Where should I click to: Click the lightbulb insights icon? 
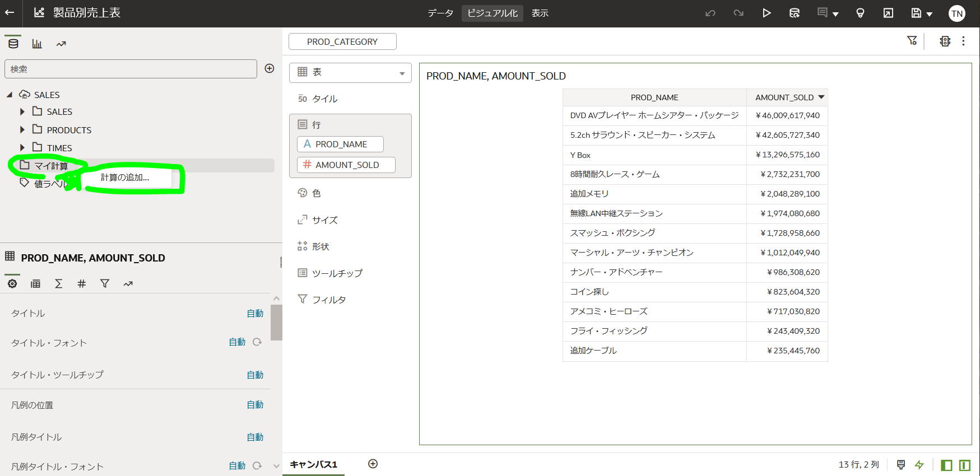pyautogui.click(x=860, y=13)
